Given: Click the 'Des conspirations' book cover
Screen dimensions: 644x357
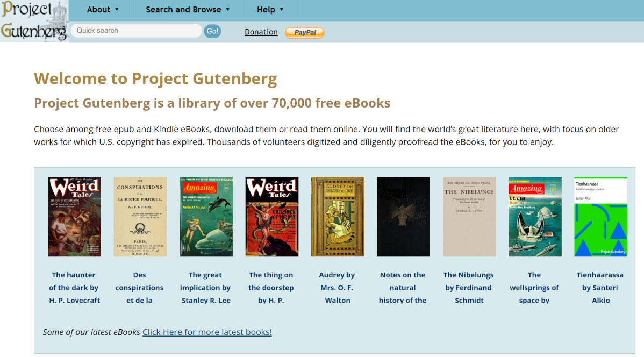Looking at the screenshot, I should click(140, 216).
